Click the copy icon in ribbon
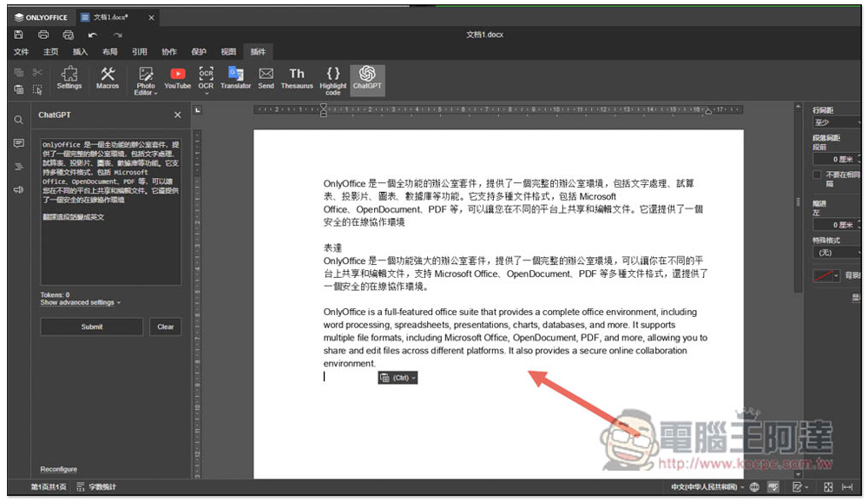This screenshot has width=868, height=501. click(18, 73)
